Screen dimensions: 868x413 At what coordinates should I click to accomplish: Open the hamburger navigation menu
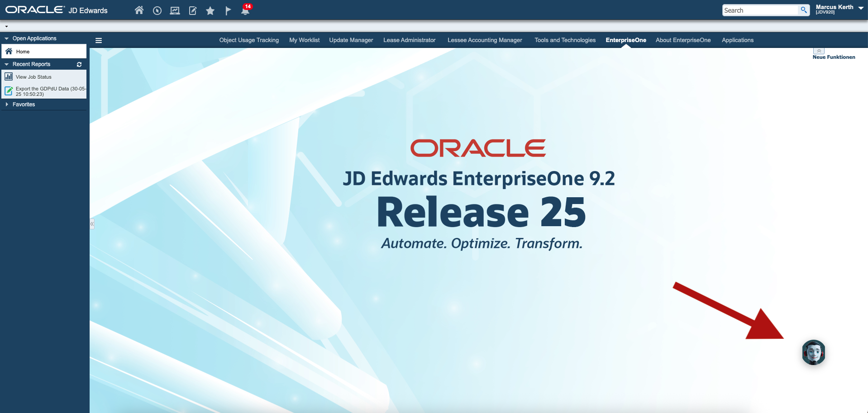[x=98, y=40]
